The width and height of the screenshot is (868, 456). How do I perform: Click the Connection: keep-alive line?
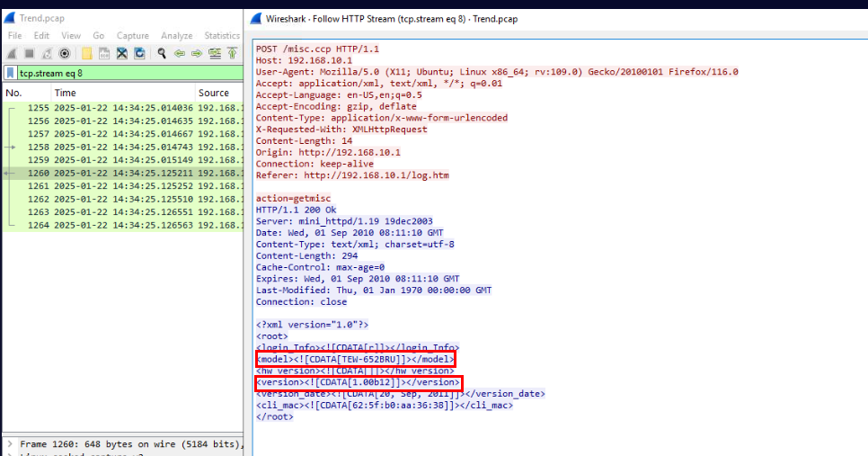(314, 164)
